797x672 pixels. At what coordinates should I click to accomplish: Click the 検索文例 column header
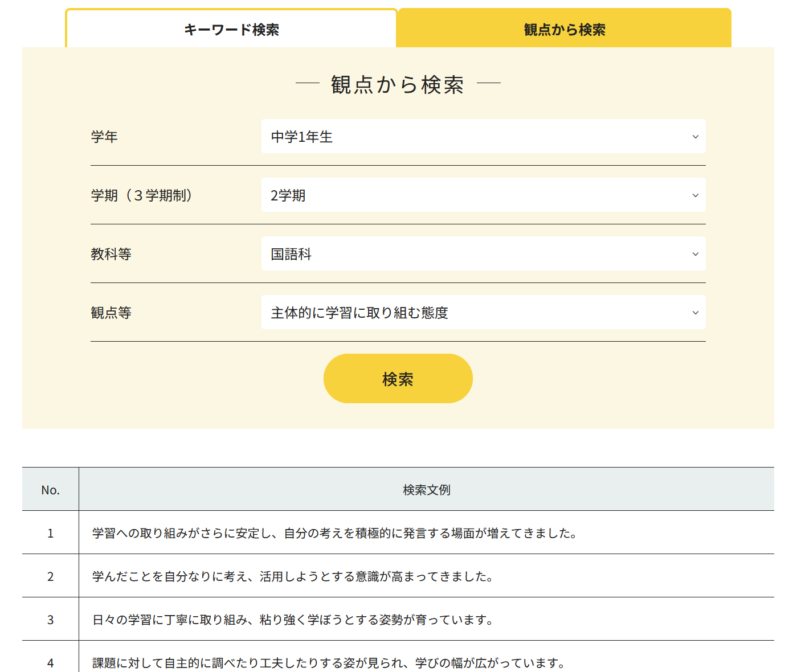(x=426, y=490)
